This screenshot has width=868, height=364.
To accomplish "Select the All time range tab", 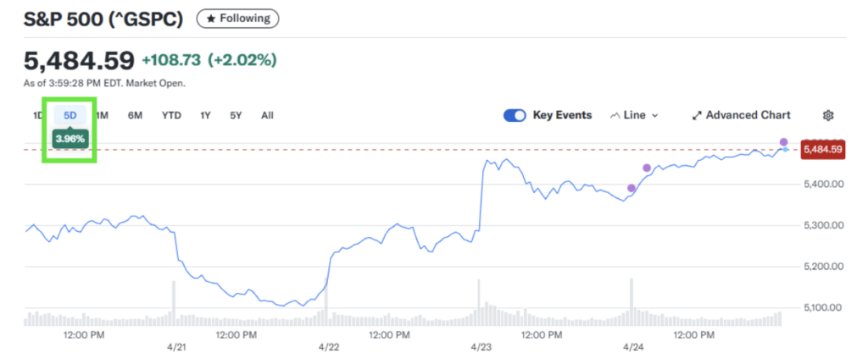I will (x=267, y=116).
